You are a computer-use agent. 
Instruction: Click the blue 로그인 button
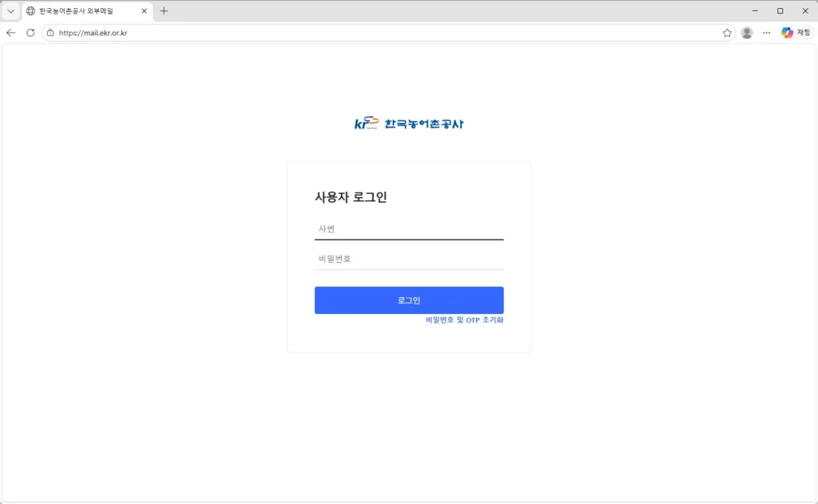[x=409, y=300]
